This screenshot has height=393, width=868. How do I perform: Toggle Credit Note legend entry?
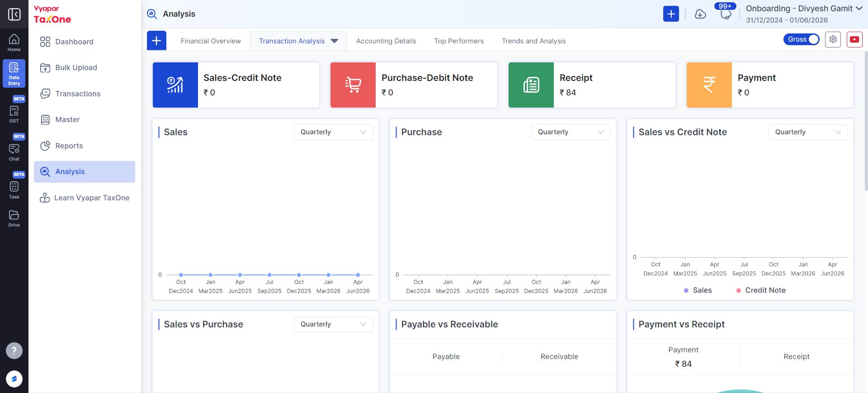(x=761, y=290)
